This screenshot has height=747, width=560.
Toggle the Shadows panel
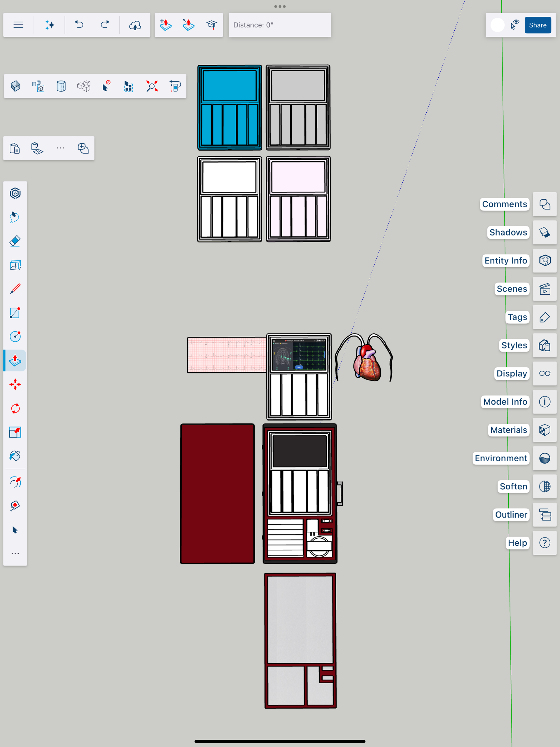(545, 232)
